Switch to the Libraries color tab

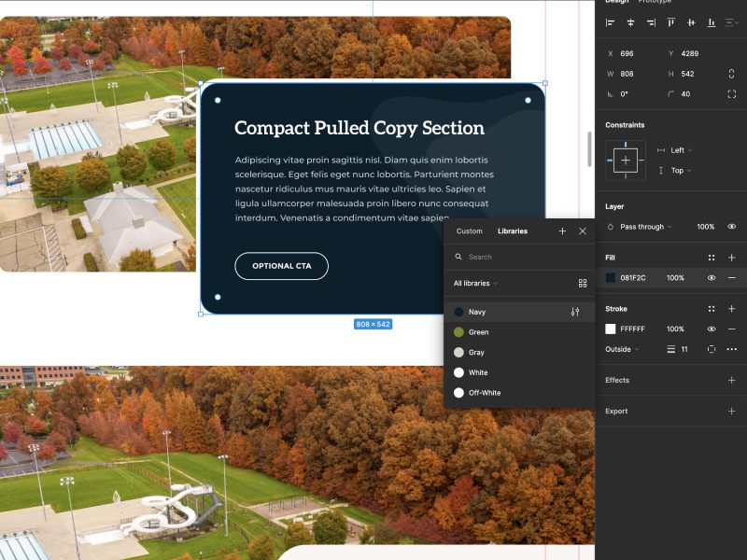click(513, 231)
